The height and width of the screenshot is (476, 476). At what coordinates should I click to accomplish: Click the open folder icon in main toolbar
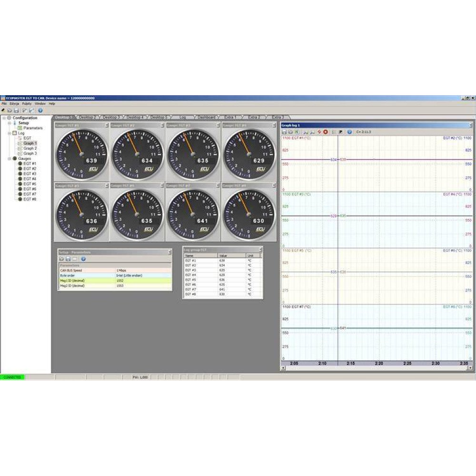[x=10, y=110]
